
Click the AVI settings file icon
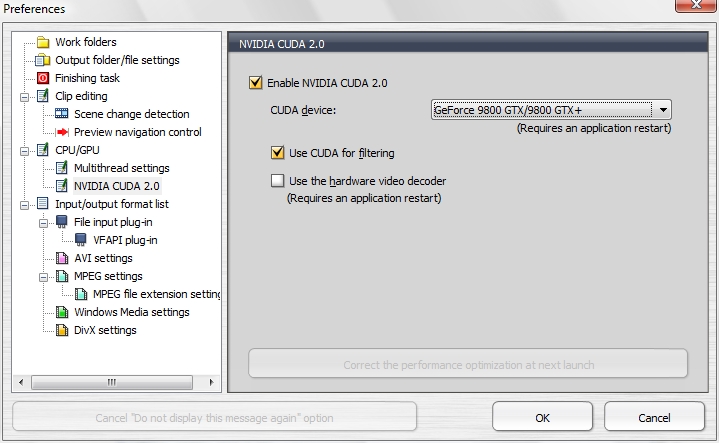click(61, 258)
